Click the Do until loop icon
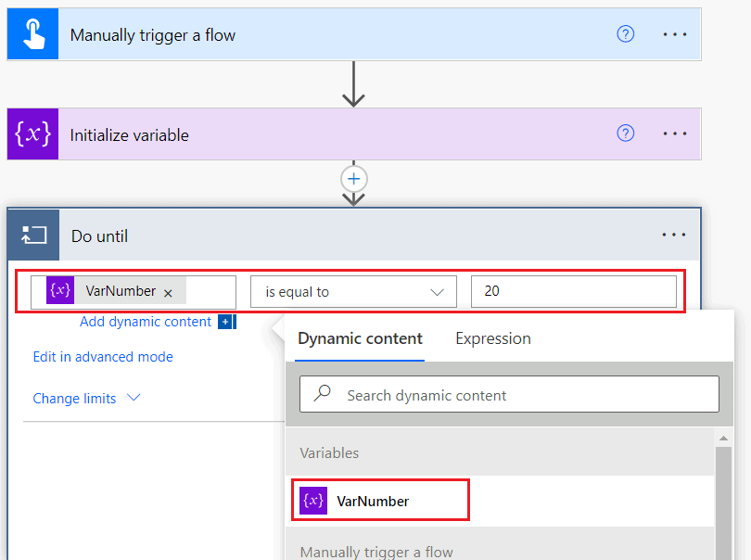Image resolution: width=751 pixels, height=560 pixels. click(x=33, y=235)
